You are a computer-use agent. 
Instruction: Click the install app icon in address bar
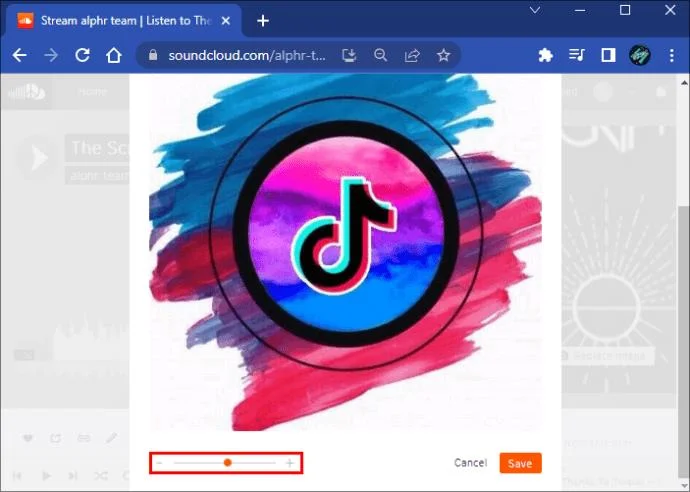(x=349, y=55)
